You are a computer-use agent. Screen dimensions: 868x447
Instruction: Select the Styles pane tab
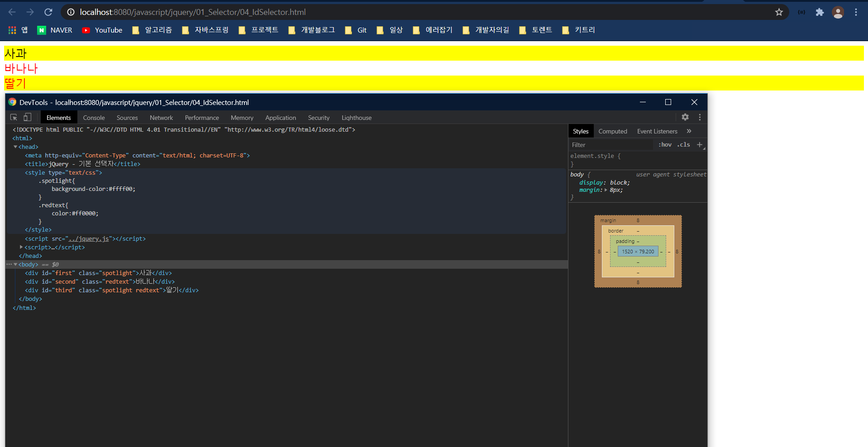[581, 131]
